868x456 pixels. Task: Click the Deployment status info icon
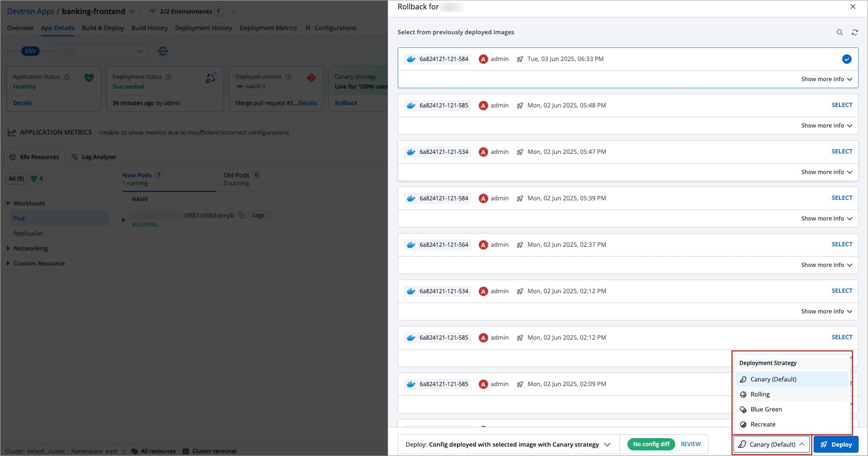(169, 77)
